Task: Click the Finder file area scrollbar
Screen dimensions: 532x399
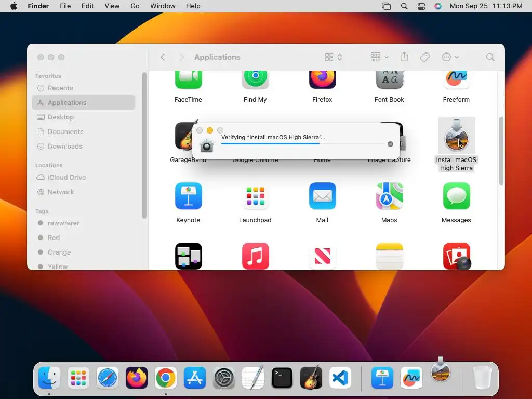Action: (501, 151)
